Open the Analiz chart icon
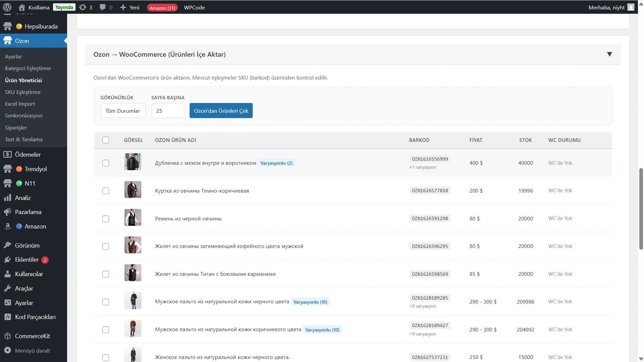This screenshot has width=644, height=362. [x=7, y=198]
